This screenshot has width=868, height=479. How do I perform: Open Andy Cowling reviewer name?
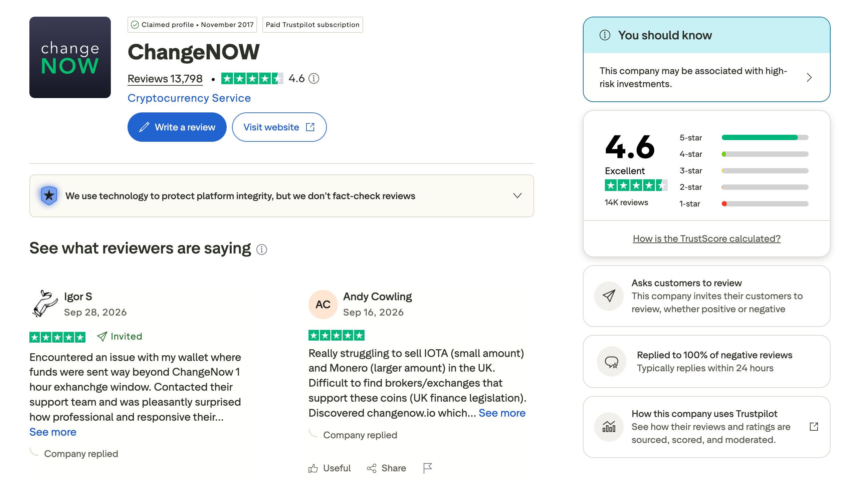pos(377,296)
